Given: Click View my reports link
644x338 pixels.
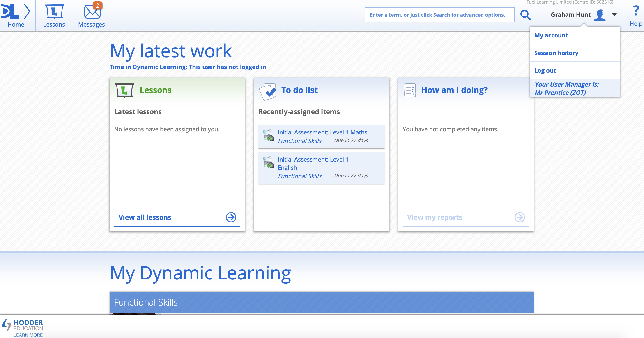Looking at the screenshot, I should click(435, 217).
